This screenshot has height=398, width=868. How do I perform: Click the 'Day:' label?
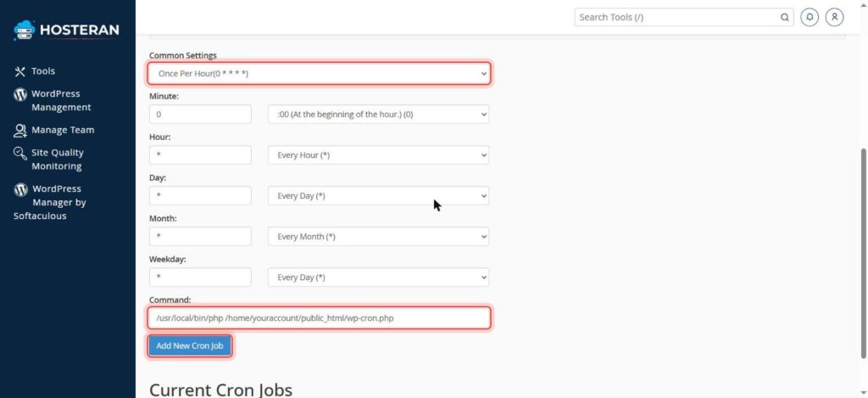(158, 178)
